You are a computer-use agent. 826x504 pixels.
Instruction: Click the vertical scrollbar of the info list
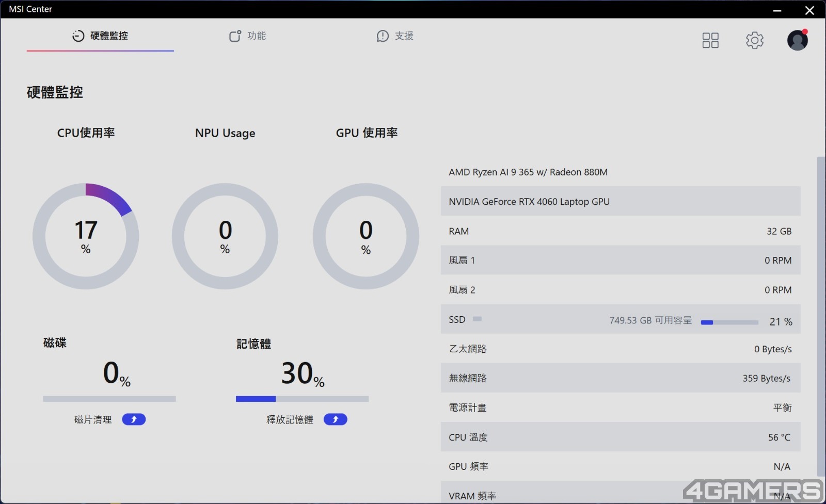[821, 316]
